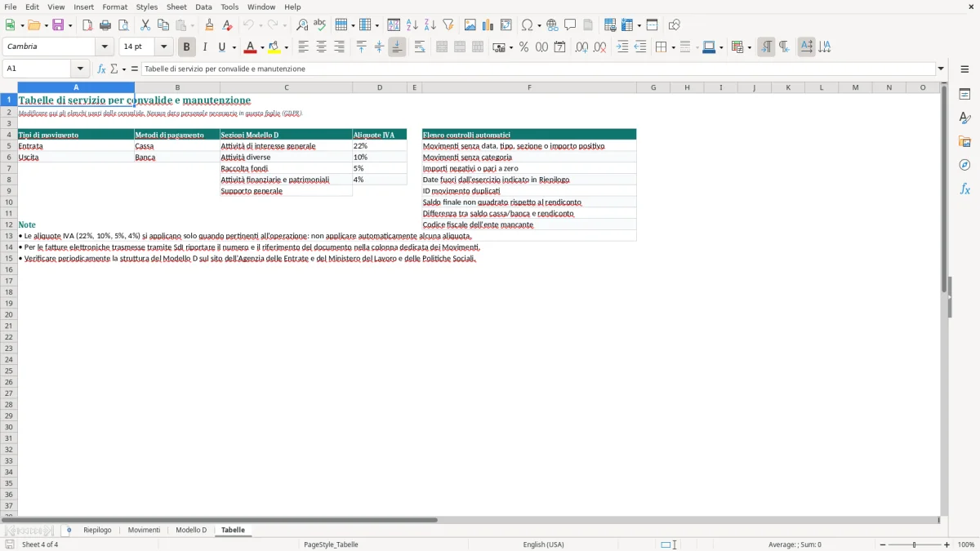Open the Borders dropdown arrow
This screenshot has height=551, width=980.
pyautogui.click(x=673, y=47)
